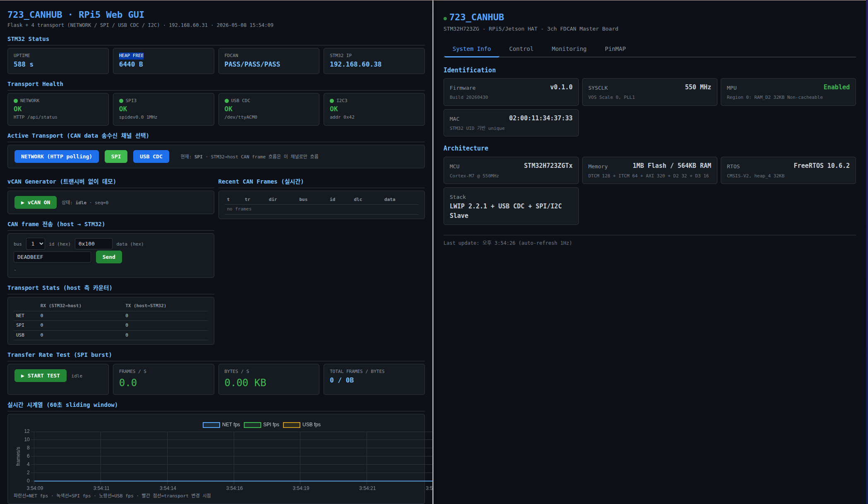
Task: Open the Control tab
Action: (x=521, y=49)
